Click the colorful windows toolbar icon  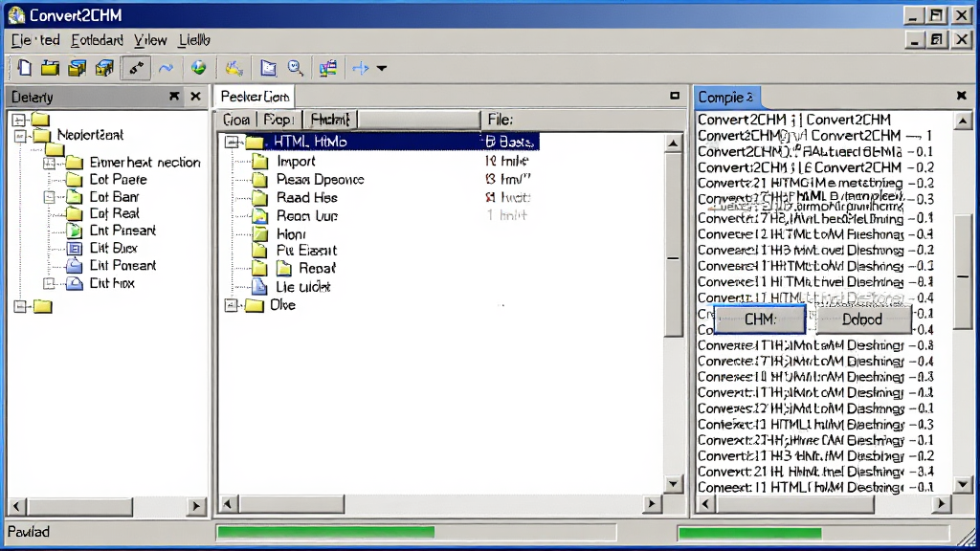coord(328,68)
